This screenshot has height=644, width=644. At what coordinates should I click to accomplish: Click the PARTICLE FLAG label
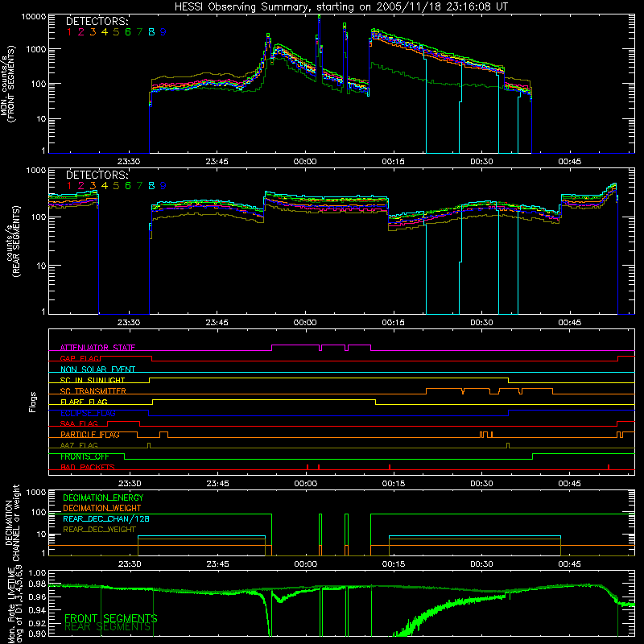click(x=90, y=435)
